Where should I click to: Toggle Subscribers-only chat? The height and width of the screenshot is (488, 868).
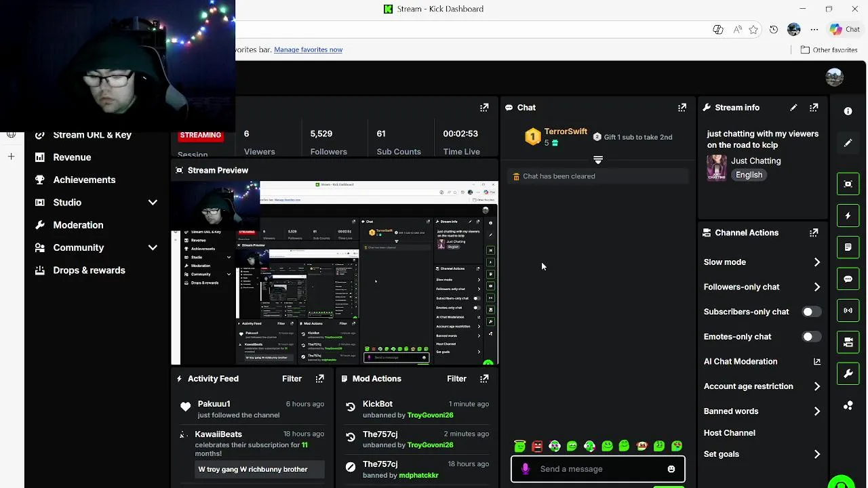811,312
